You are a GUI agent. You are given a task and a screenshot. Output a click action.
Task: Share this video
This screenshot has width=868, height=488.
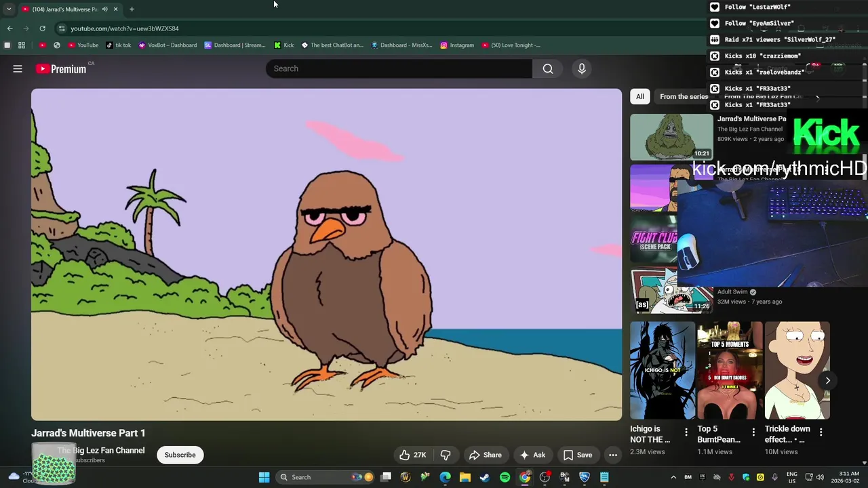[486, 455]
